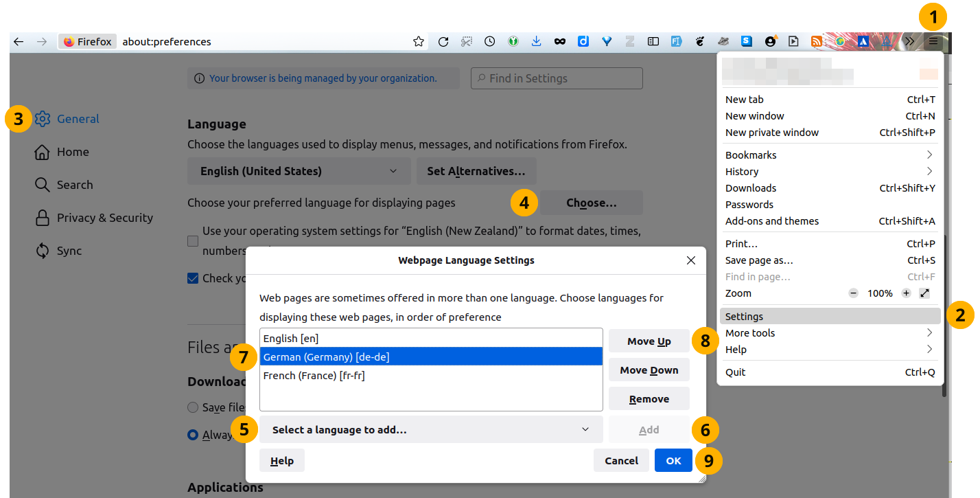Expand 'Select a language to add' dropdown
Image resolution: width=980 pixels, height=498 pixels.
(x=430, y=430)
